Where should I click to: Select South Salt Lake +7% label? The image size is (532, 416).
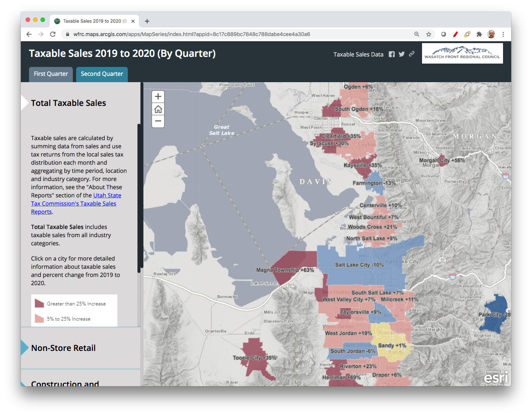pyautogui.click(x=377, y=293)
